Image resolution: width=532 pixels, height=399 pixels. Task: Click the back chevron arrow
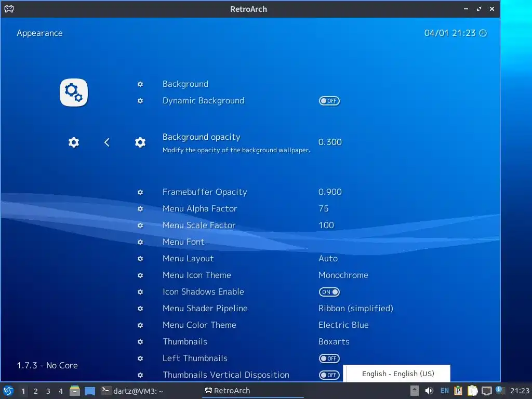point(107,142)
